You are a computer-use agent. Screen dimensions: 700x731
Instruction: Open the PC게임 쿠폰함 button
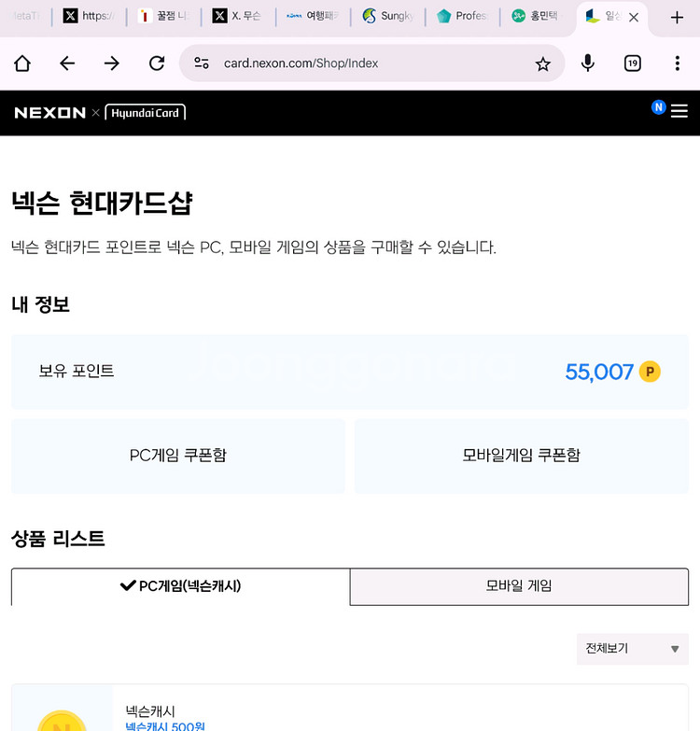click(178, 456)
